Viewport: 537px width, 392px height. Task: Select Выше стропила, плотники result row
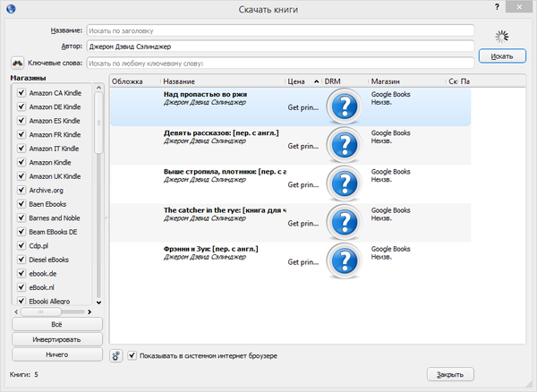(x=290, y=184)
